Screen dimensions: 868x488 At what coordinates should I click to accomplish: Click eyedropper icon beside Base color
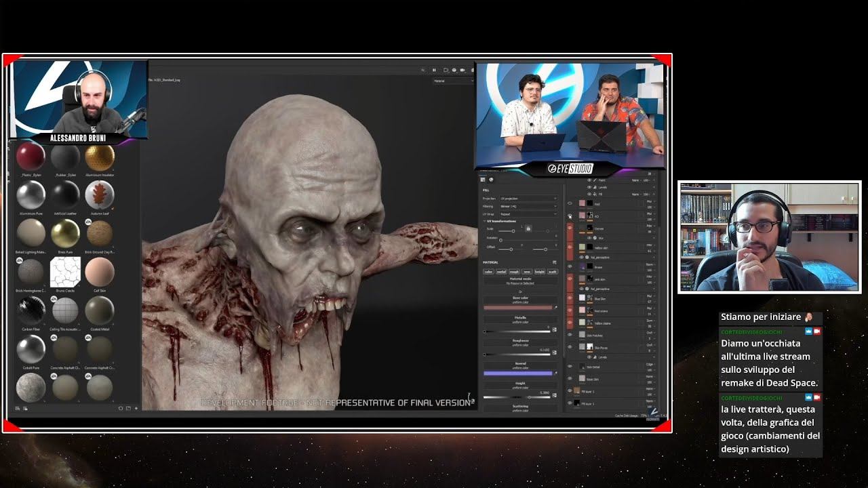[555, 307]
